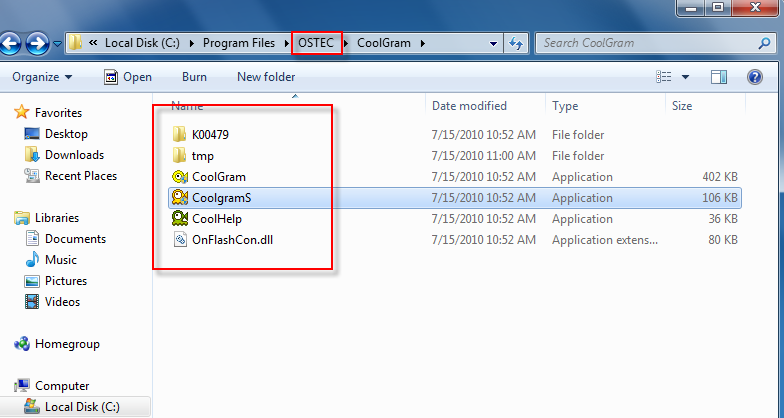Select Local Disk (C:) in navigation pane
Image resolution: width=784 pixels, height=418 pixels.
click(82, 407)
